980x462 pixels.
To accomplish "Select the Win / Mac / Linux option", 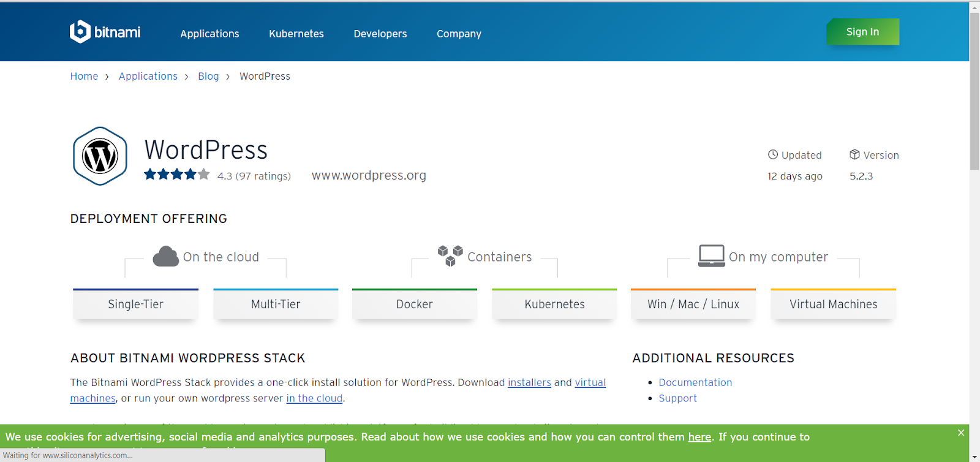I will (x=693, y=304).
